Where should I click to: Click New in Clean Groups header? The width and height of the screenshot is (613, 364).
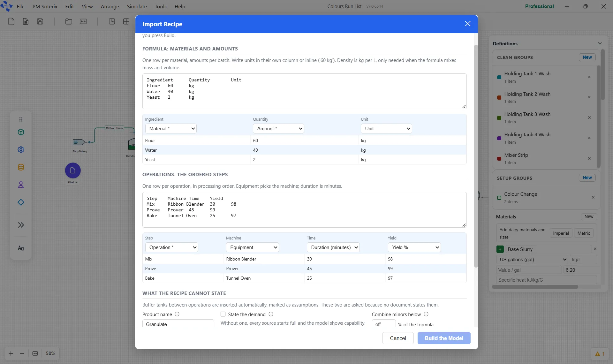click(x=587, y=57)
